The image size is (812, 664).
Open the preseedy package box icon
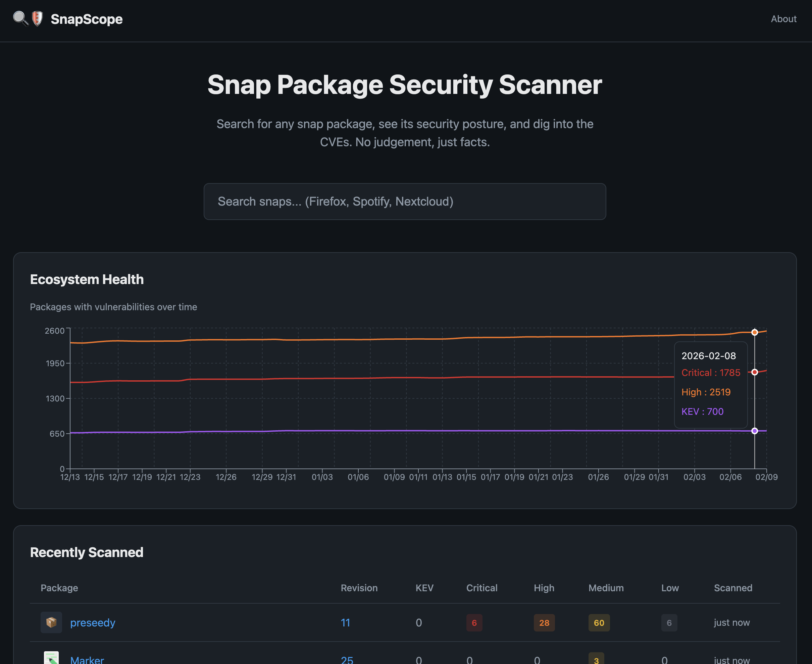51,622
